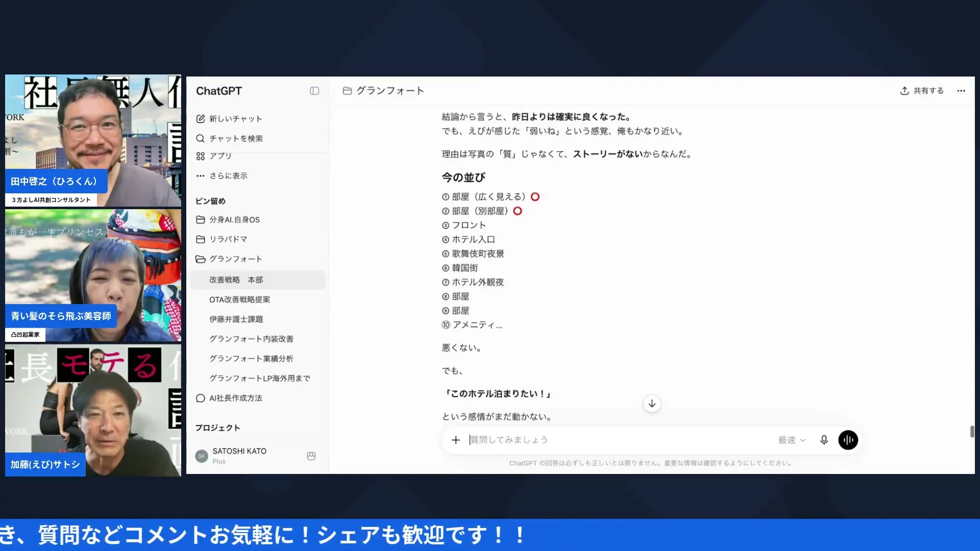The height and width of the screenshot is (551, 980).
Task: Click the ChatGPT disclaimer footer text
Action: tap(651, 463)
